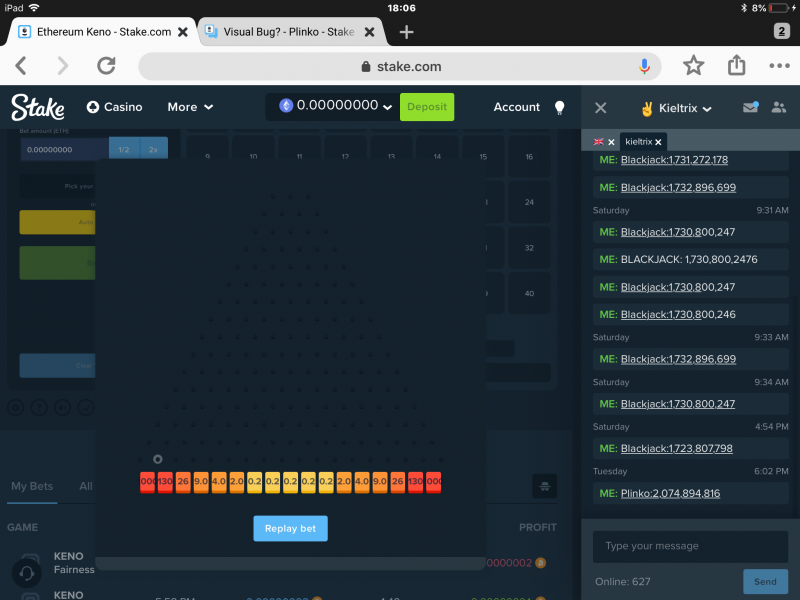
Task: Close the Ethereum Keno browser tab
Action: (x=183, y=32)
